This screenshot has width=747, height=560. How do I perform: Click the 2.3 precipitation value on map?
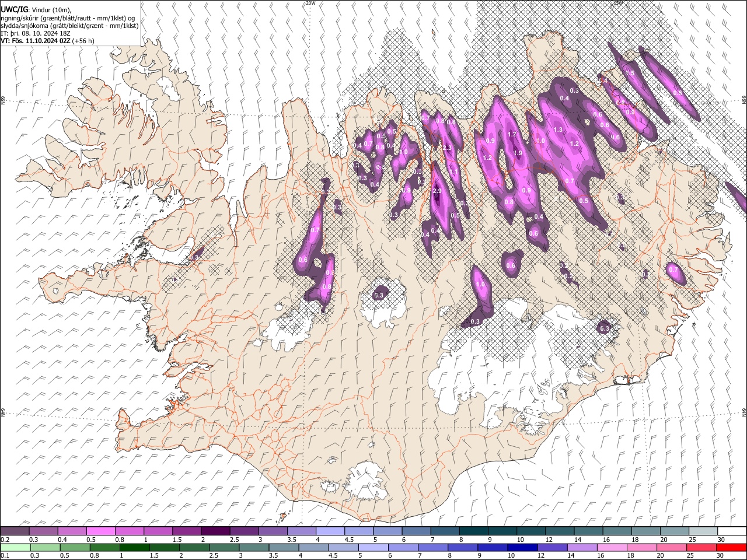[x=447, y=148]
